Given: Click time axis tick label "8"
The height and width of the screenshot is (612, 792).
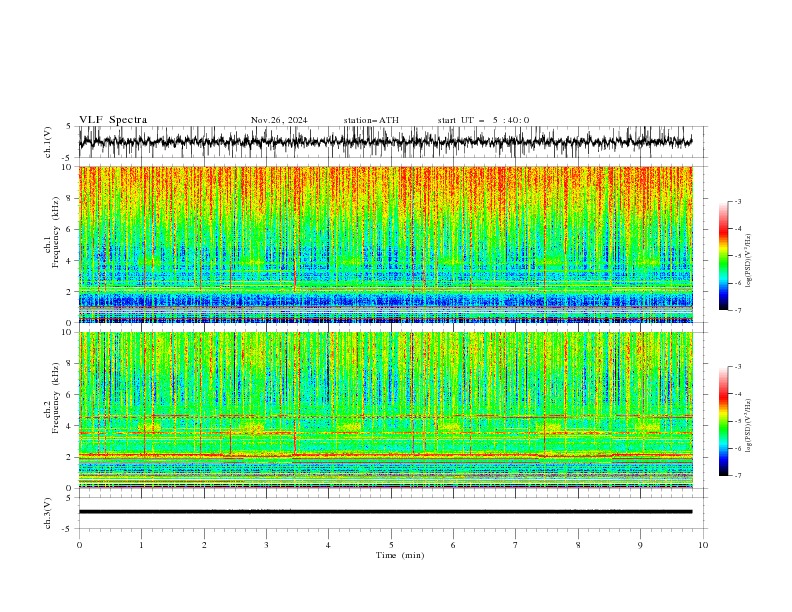Looking at the screenshot, I should [578, 545].
